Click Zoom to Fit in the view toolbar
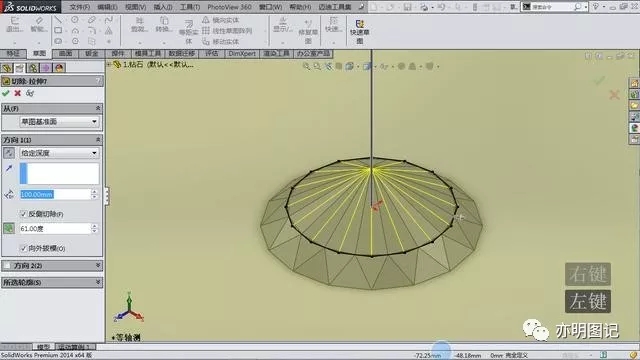 (x=306, y=66)
